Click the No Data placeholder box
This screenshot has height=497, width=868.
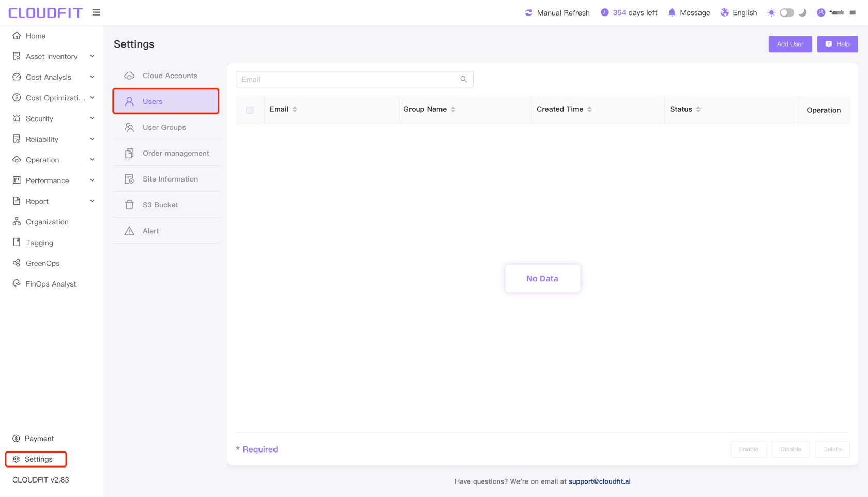tap(542, 279)
